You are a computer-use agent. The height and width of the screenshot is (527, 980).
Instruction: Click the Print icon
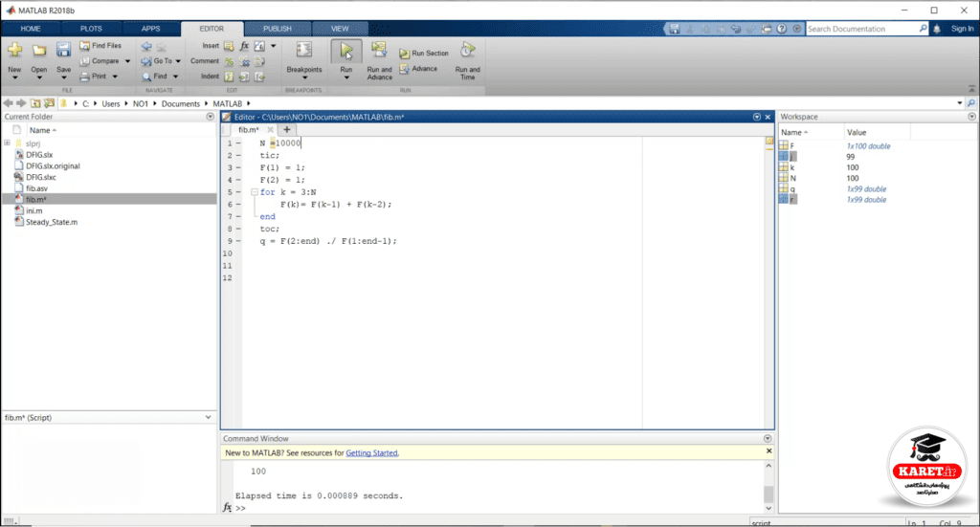click(84, 77)
